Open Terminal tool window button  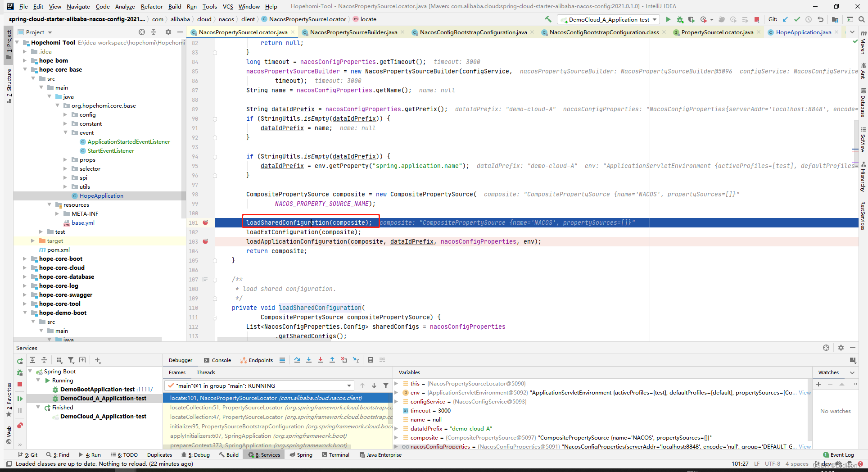pyautogui.click(x=335, y=455)
